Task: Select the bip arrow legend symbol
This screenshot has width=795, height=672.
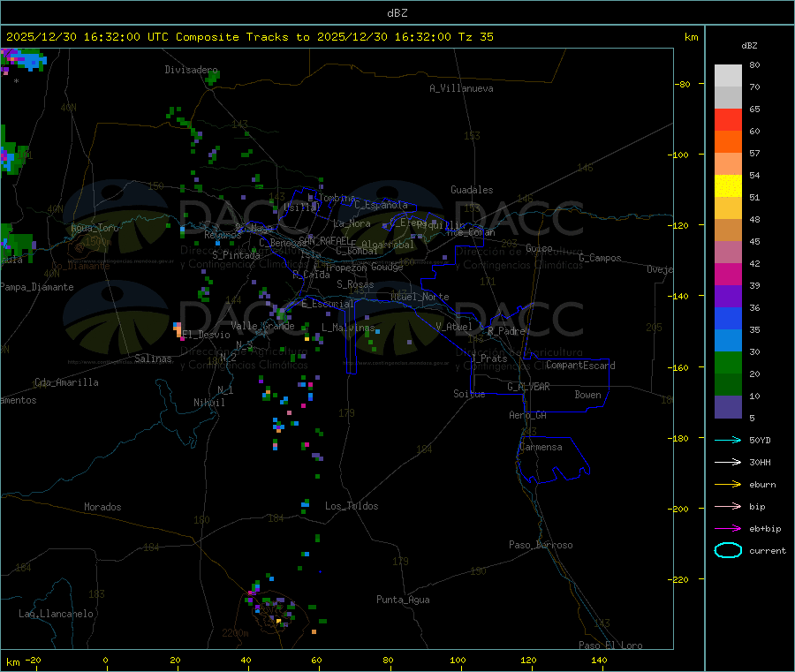Action: pos(727,506)
